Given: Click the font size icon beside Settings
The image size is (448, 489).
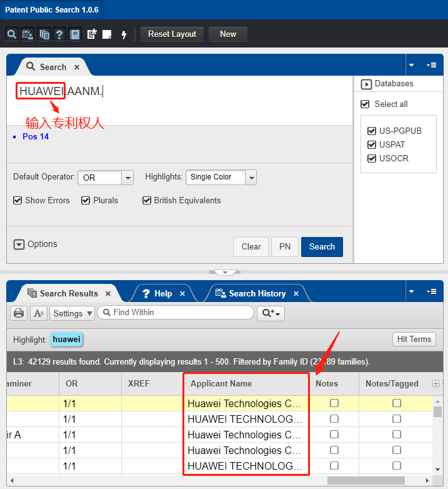Looking at the screenshot, I should tap(38, 313).
